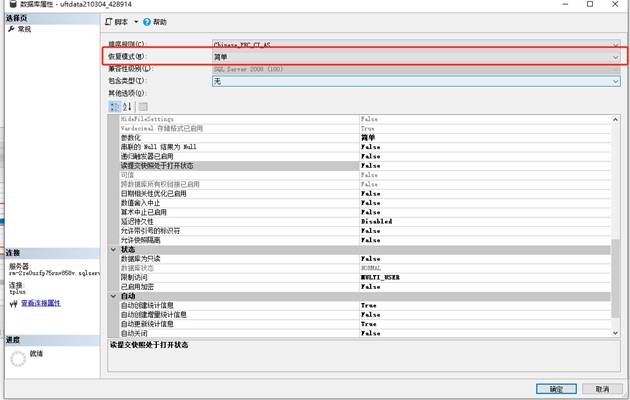
Task: Click the 取消 button
Action: (x=602, y=389)
